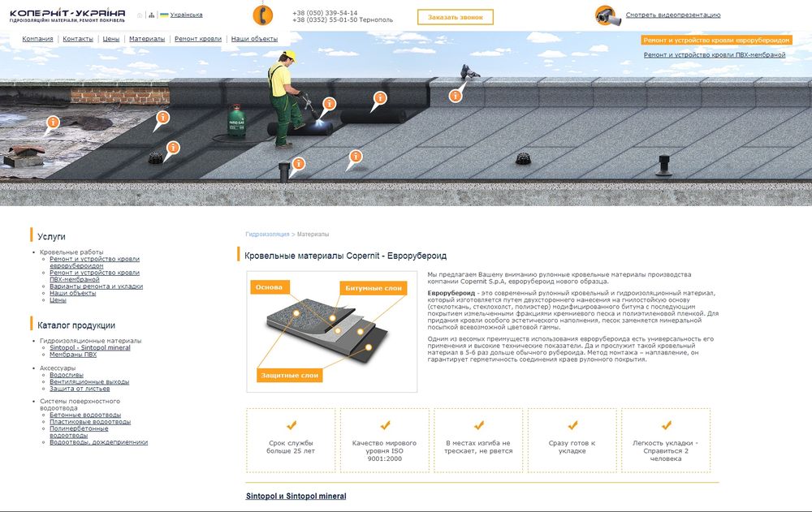Click the roofing layers diagram image
The image size is (812, 512).
pos(331,331)
